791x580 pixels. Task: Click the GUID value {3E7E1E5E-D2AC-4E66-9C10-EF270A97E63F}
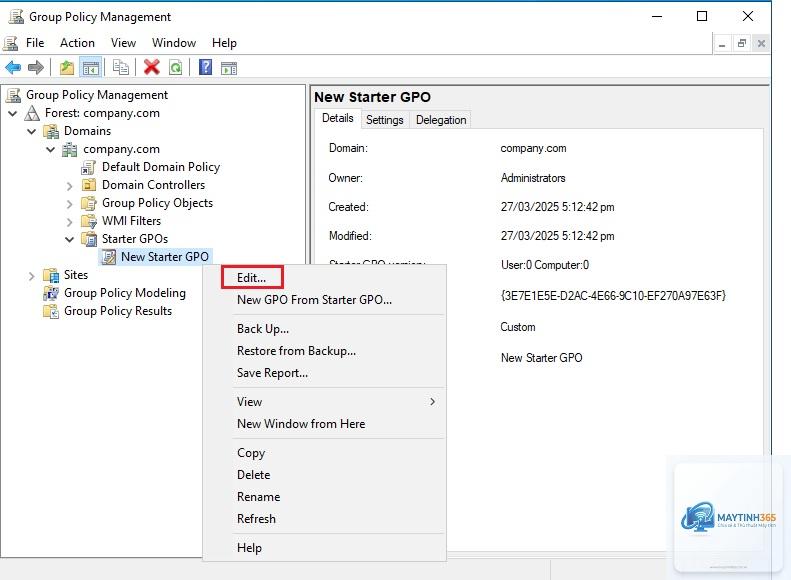point(613,296)
